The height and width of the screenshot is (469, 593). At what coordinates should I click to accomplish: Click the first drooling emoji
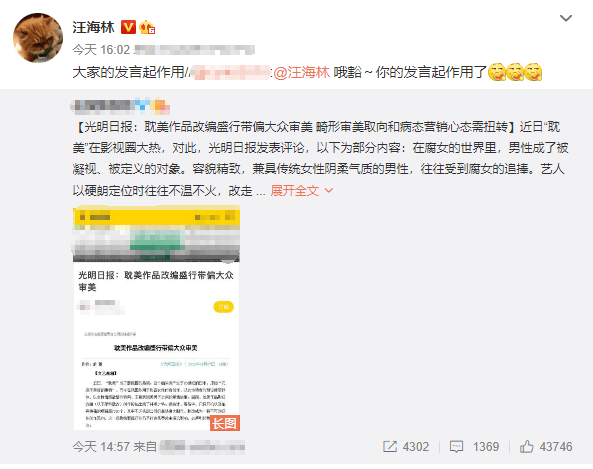(497, 72)
